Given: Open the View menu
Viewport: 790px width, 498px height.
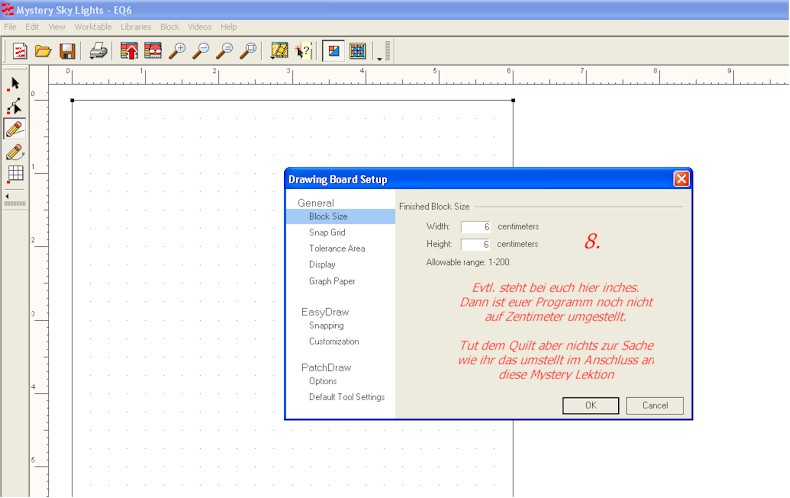Looking at the screenshot, I should pos(56,27).
